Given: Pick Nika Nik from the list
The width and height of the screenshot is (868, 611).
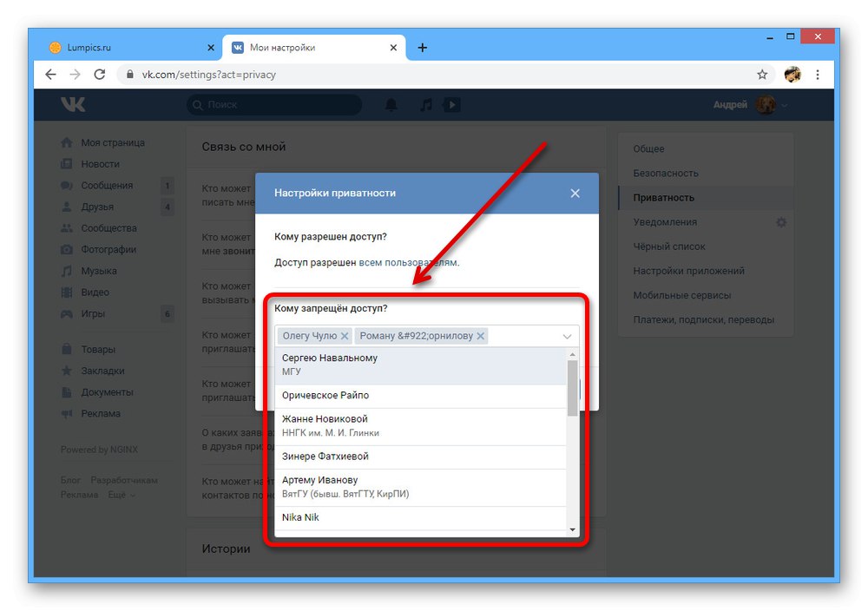Looking at the screenshot, I should click(x=421, y=517).
